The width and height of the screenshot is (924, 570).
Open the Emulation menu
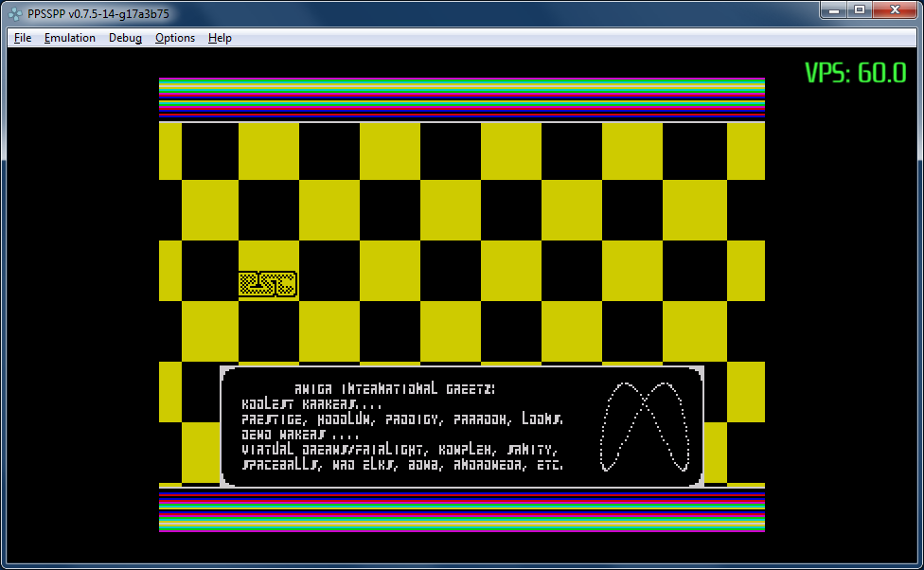click(x=69, y=38)
